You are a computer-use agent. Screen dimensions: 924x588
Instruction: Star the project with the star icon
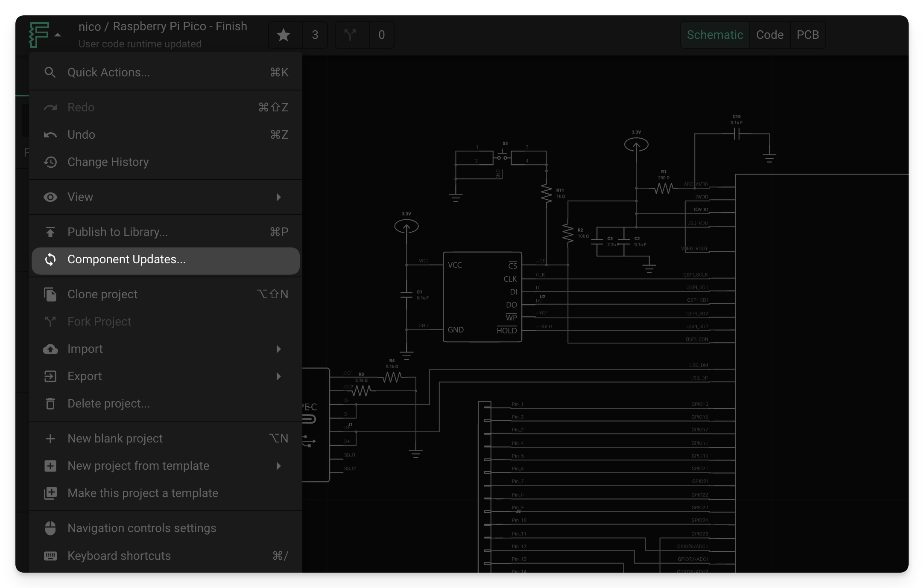click(x=284, y=35)
